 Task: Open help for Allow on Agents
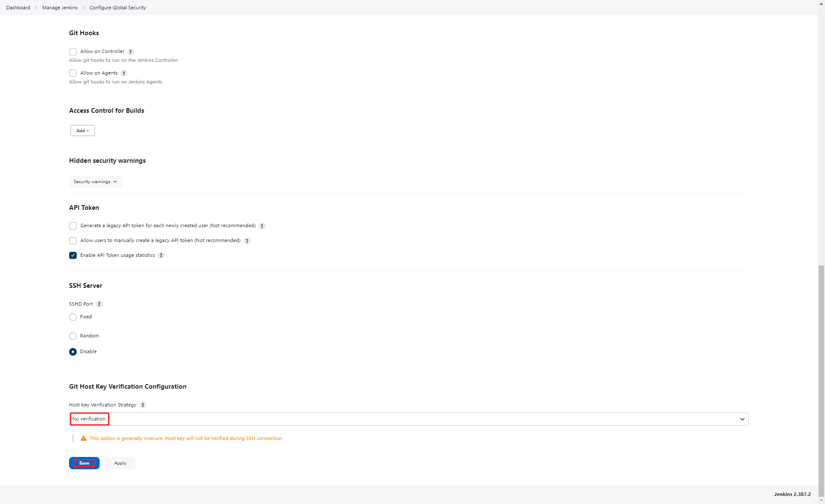coord(124,73)
